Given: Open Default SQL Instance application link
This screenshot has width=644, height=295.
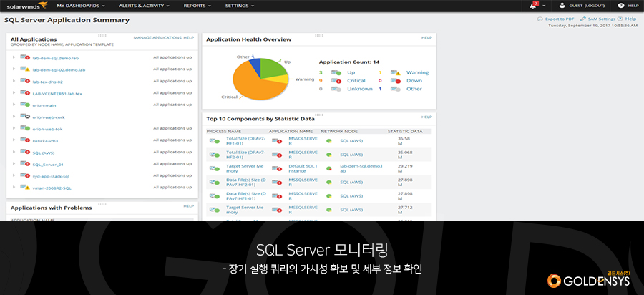Looking at the screenshot, I should click(x=303, y=168).
